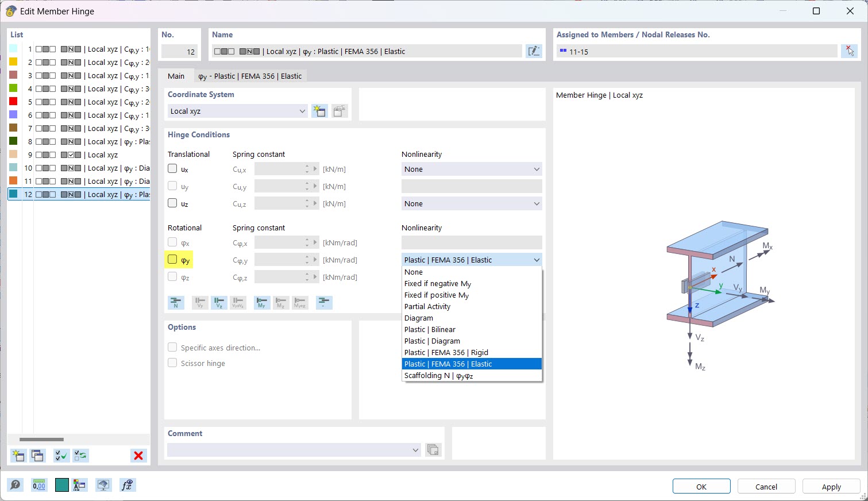
Task: Select Plastic | Bilinear from nonlinearity list
Action: (430, 329)
